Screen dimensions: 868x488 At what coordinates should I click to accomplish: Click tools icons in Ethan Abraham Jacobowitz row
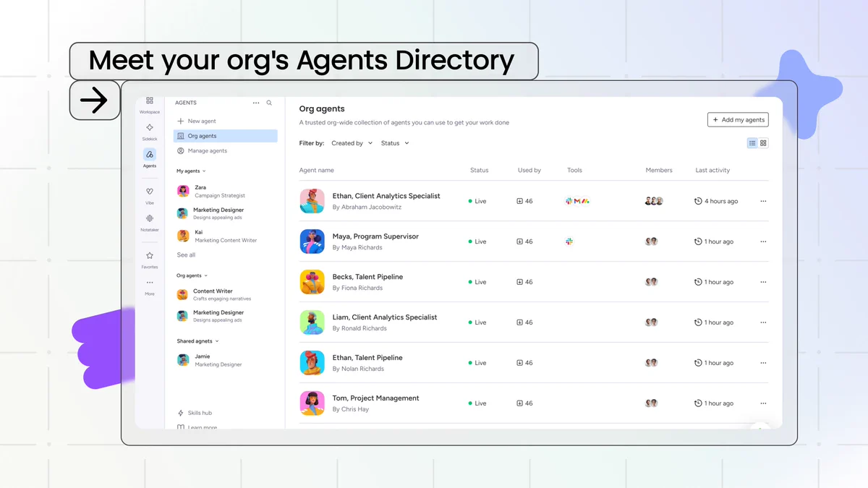(x=577, y=201)
